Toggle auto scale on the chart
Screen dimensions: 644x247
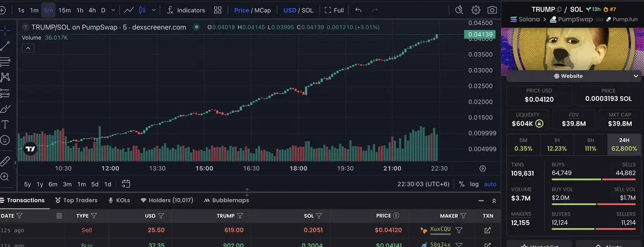coord(490,184)
